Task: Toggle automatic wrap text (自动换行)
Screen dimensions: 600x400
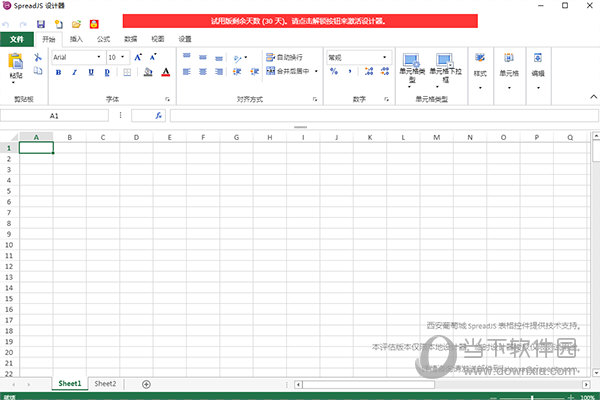Action: click(x=283, y=57)
